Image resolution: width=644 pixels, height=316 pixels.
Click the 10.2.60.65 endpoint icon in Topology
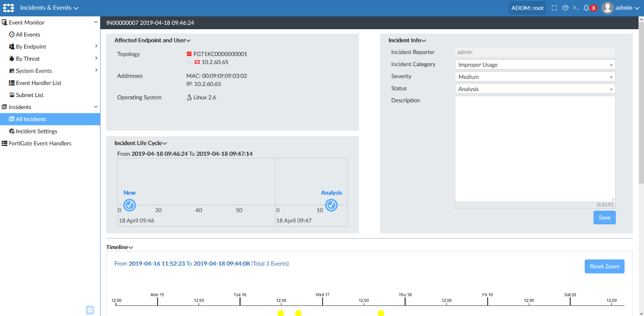pyautogui.click(x=197, y=62)
